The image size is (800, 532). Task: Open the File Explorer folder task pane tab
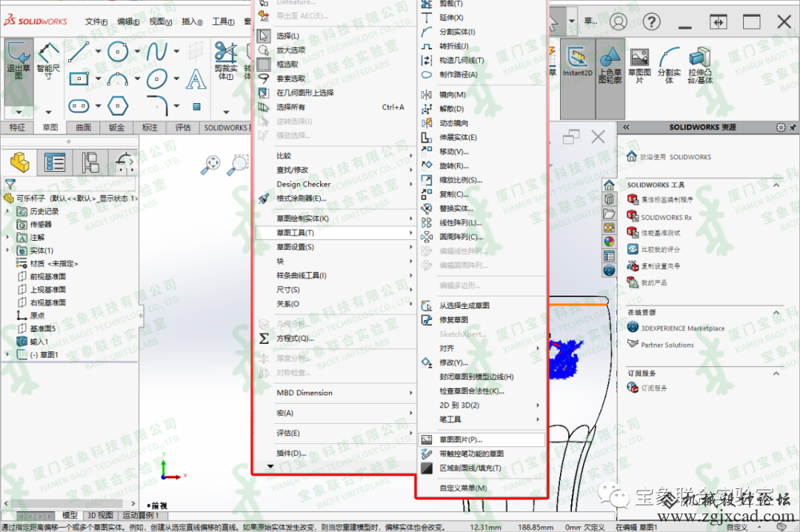pyautogui.click(x=609, y=213)
